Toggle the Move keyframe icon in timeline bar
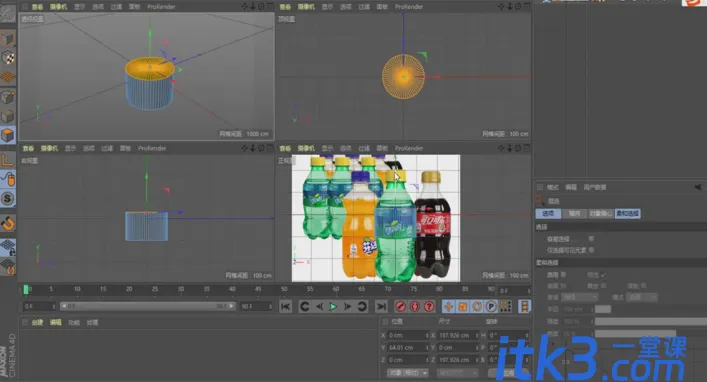 pyautogui.click(x=448, y=306)
